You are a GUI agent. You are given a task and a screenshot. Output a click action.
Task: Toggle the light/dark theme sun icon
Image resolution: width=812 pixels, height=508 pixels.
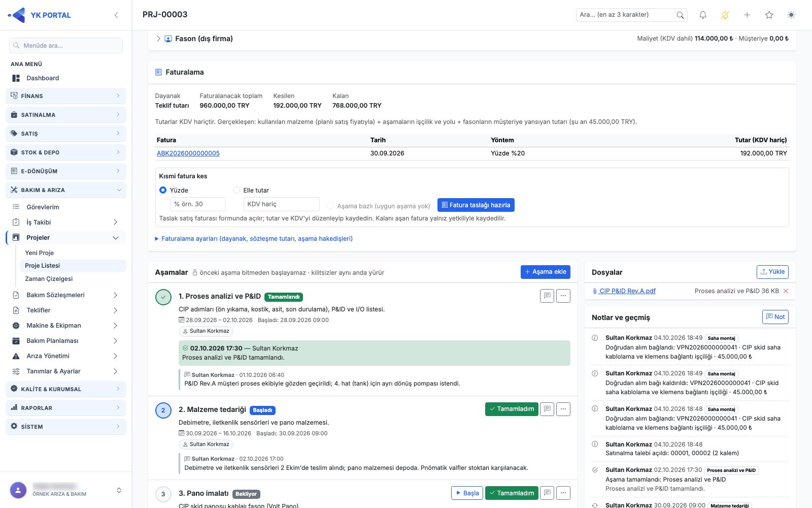tap(791, 15)
